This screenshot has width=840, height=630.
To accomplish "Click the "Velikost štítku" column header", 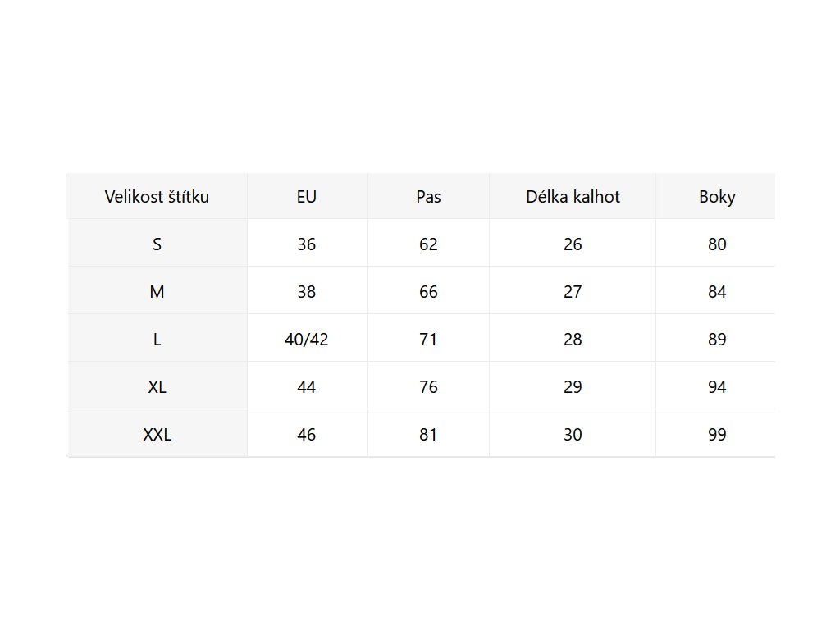I will click(x=157, y=197).
